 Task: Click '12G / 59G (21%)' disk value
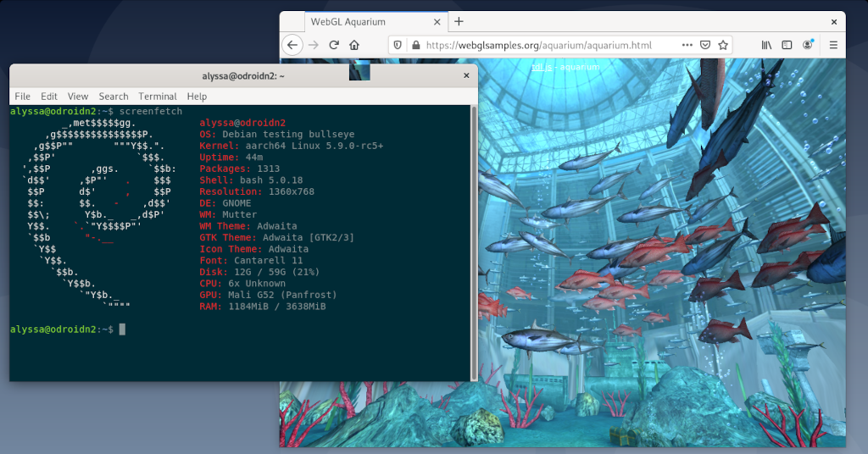[x=277, y=272]
